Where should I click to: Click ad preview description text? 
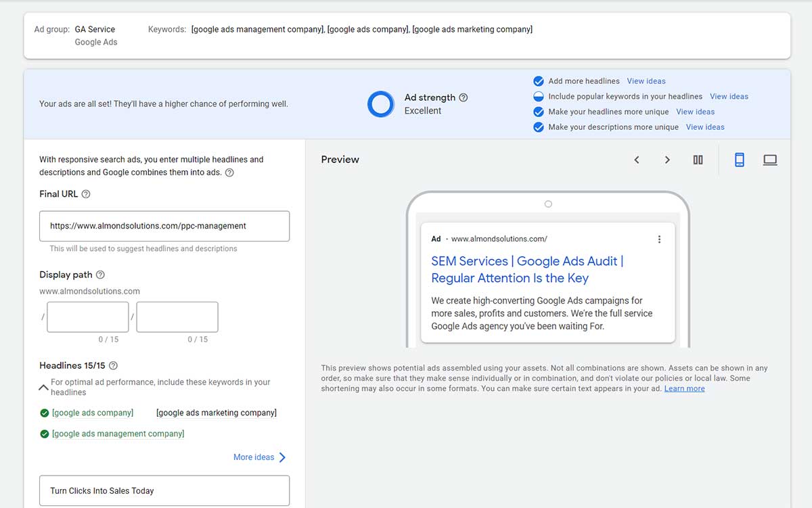coord(542,313)
